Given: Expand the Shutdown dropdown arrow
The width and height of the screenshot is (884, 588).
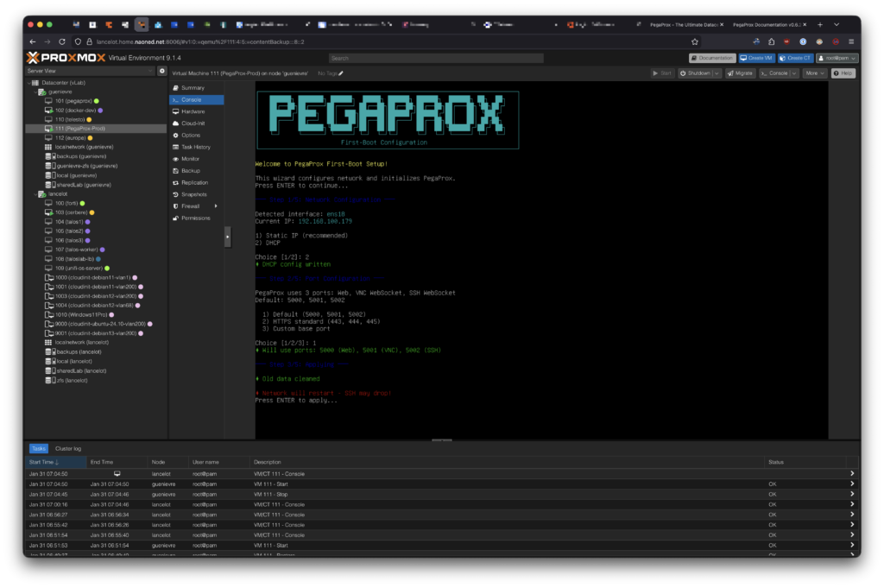Looking at the screenshot, I should coord(716,73).
